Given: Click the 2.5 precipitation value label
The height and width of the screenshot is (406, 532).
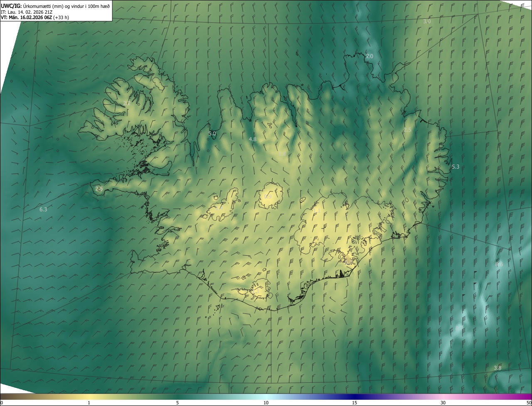Looking at the screenshot, I should click(407, 130).
